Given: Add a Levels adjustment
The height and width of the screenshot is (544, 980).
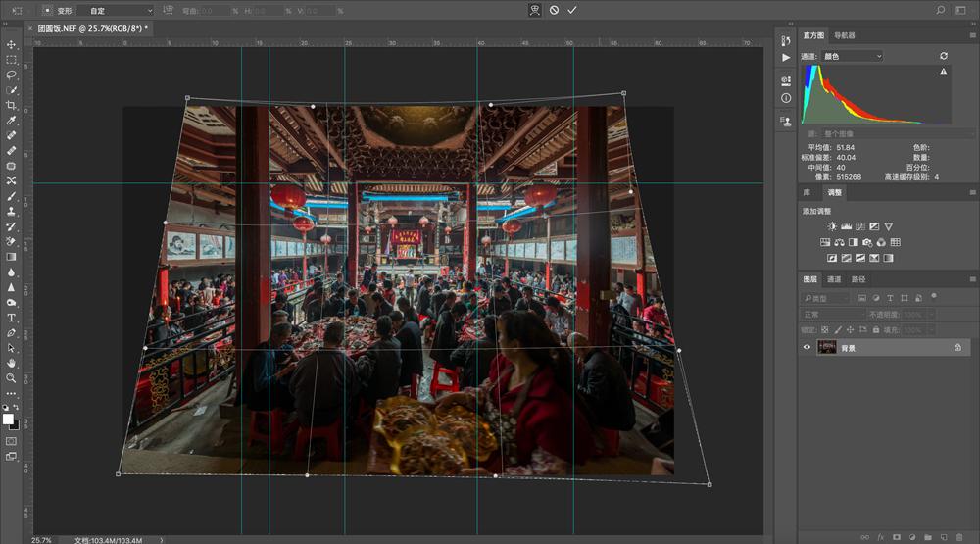Looking at the screenshot, I should [847, 226].
